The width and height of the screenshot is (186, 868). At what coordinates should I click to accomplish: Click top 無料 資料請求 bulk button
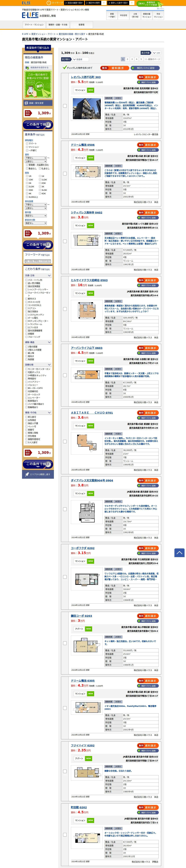pos(114,68)
